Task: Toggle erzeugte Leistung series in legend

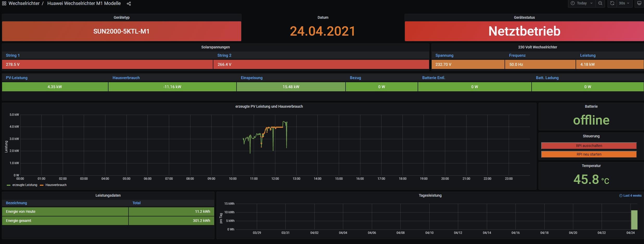Action: coord(25,185)
